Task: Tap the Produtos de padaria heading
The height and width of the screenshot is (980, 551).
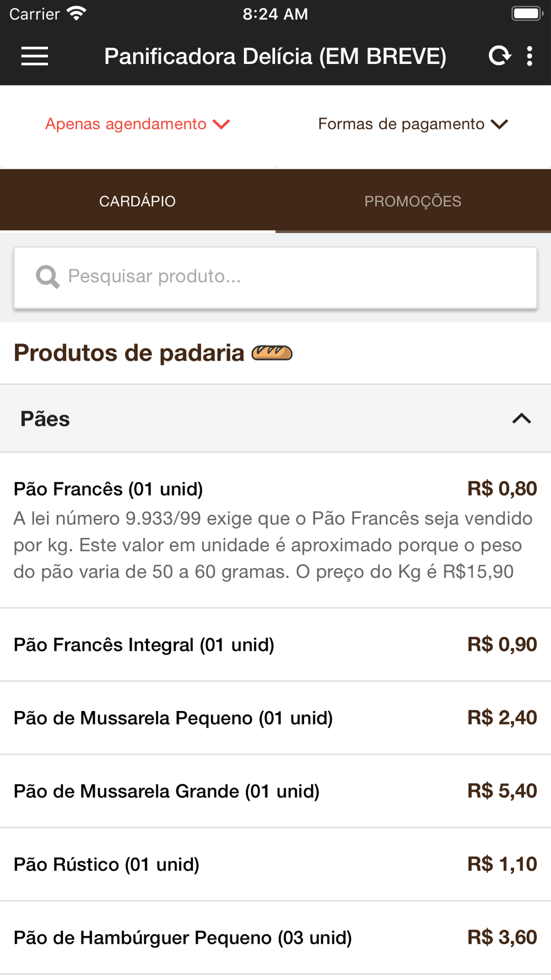Action: tap(129, 353)
